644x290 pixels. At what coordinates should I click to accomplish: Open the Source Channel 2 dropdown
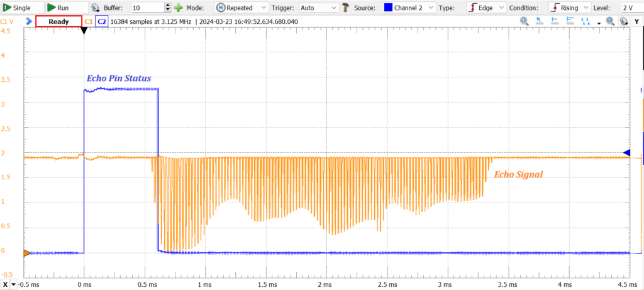(409, 8)
